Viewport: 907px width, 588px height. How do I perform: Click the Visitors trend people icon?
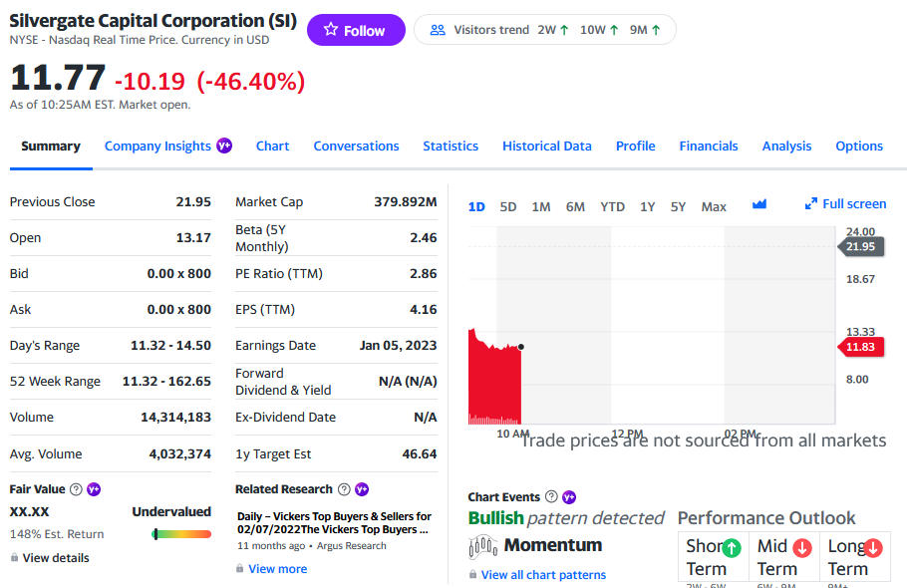438,30
